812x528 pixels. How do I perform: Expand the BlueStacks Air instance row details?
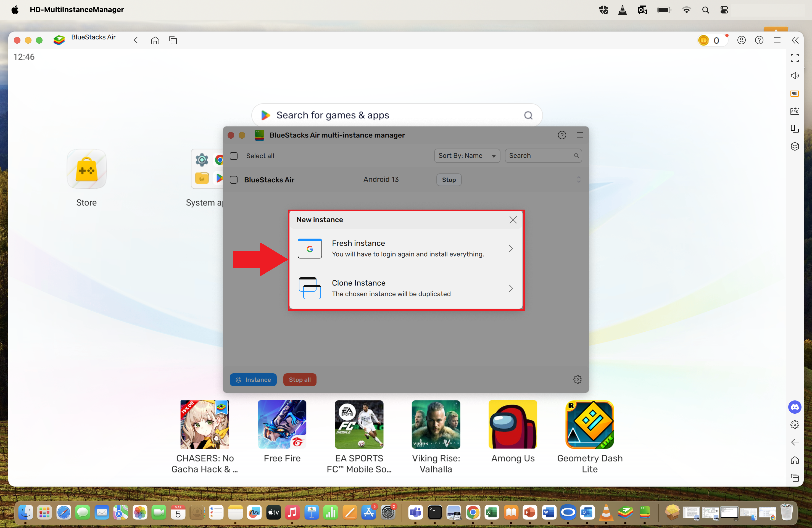pyautogui.click(x=578, y=179)
